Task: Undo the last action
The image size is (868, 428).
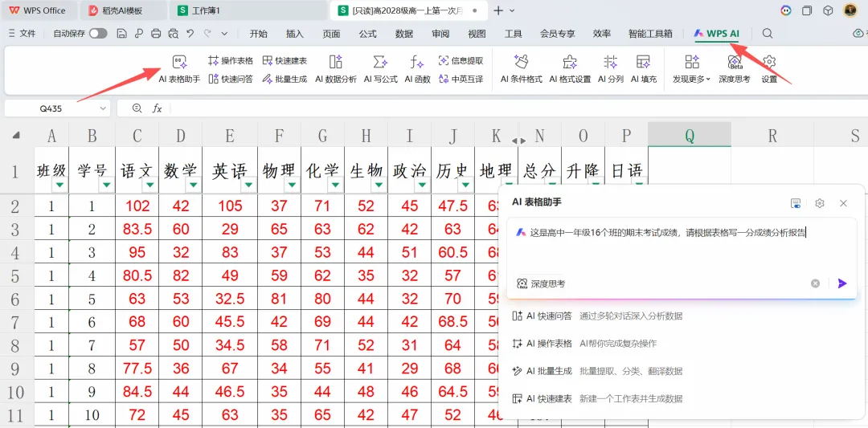Action: pos(190,34)
